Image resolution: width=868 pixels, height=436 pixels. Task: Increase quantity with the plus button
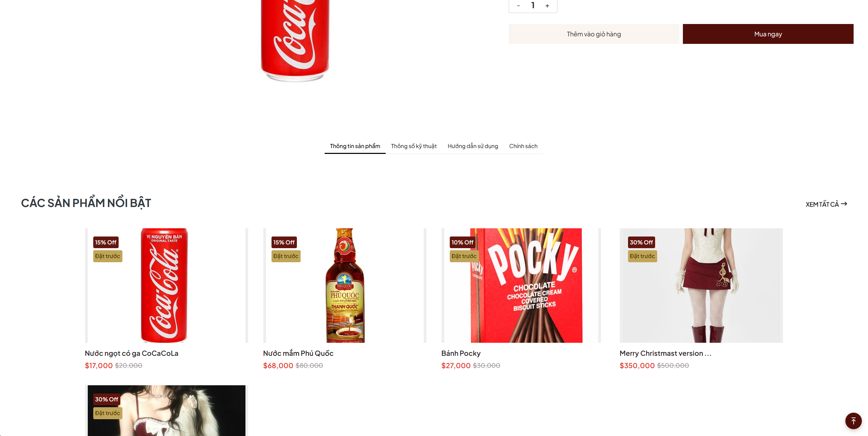click(x=547, y=6)
